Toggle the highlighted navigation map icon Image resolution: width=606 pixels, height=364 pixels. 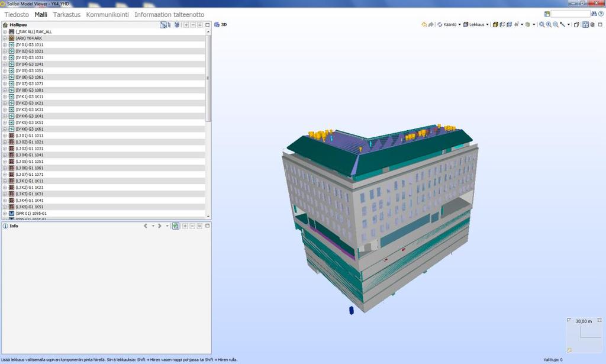(585, 24)
